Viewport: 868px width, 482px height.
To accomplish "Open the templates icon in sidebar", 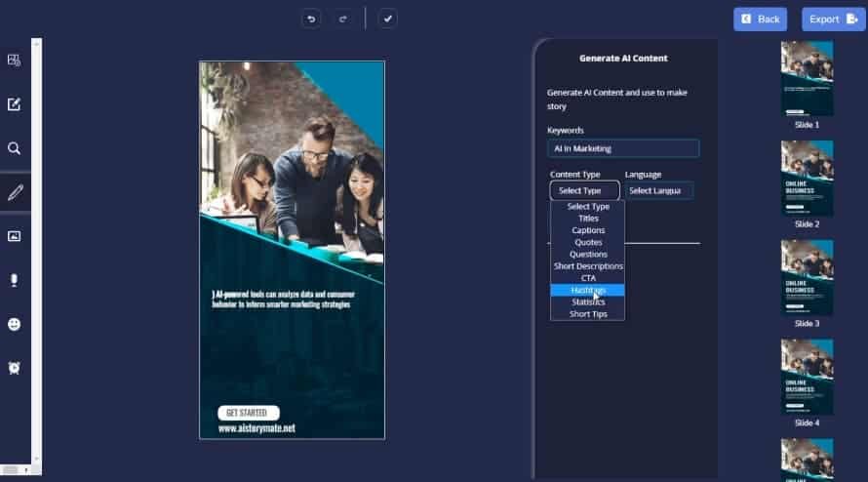I will [x=15, y=60].
